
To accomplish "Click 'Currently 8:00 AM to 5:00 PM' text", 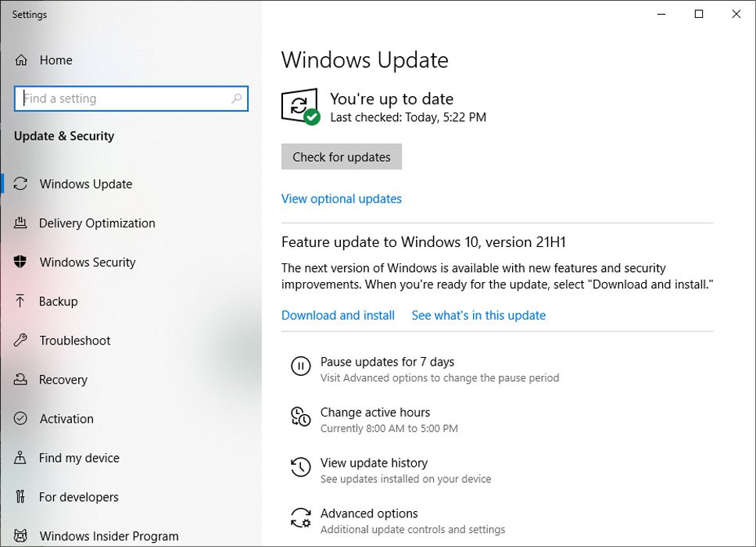I will [x=389, y=428].
